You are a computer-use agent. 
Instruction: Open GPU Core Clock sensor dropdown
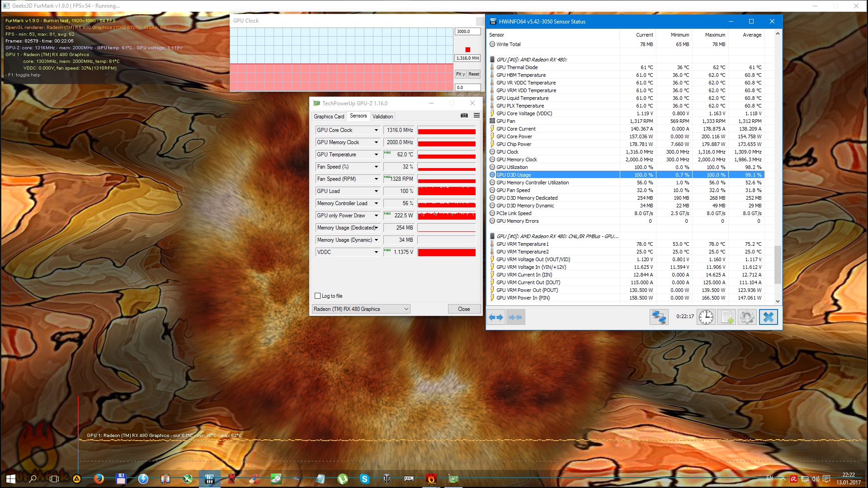pyautogui.click(x=376, y=130)
